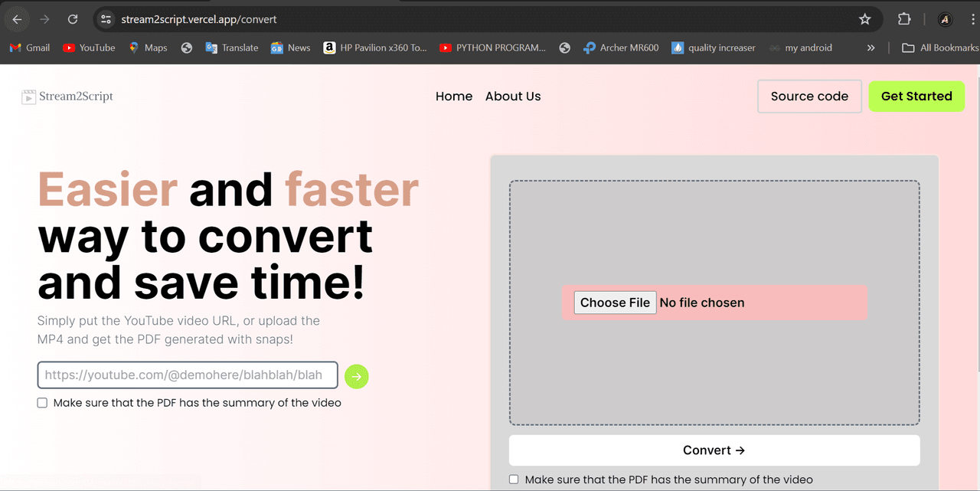Open the quality increaser bookmark
980x491 pixels.
pos(714,47)
